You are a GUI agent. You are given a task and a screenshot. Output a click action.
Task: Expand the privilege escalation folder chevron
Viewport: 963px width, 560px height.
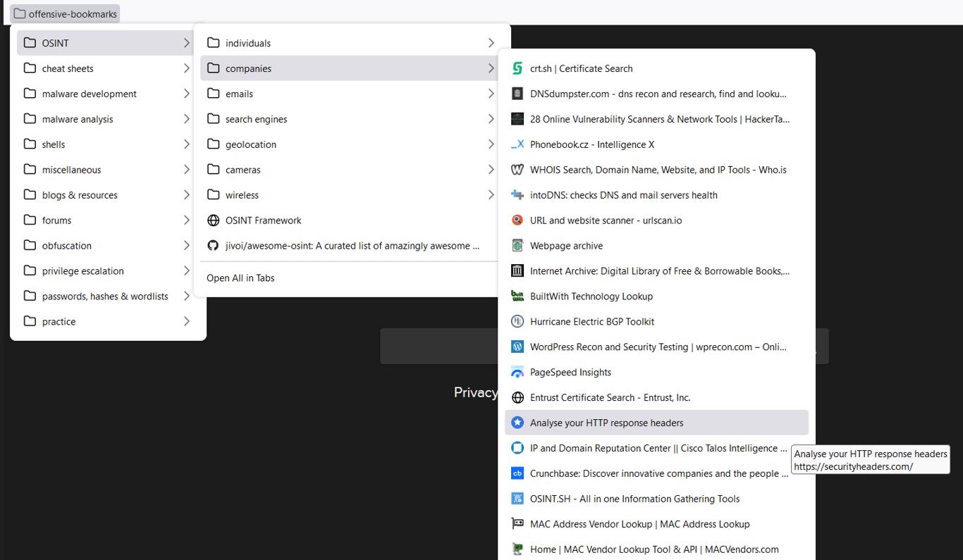pos(186,271)
